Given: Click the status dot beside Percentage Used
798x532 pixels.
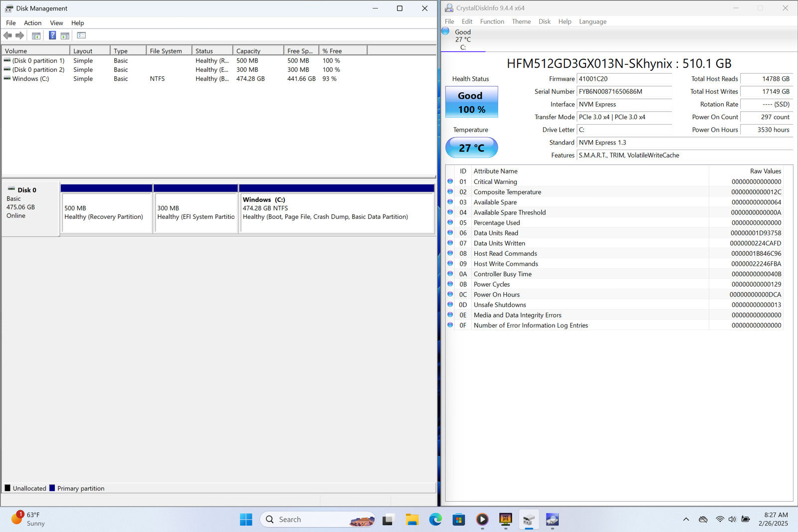Looking at the screenshot, I should (x=450, y=222).
